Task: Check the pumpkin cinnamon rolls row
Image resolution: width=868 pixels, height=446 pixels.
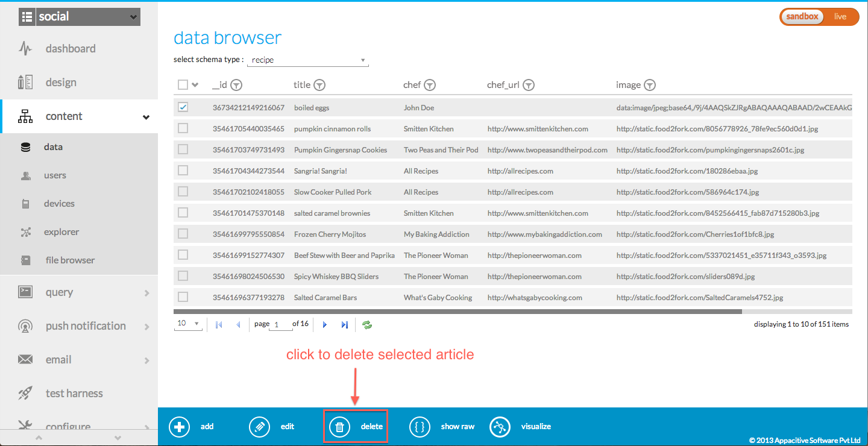Action: click(183, 128)
